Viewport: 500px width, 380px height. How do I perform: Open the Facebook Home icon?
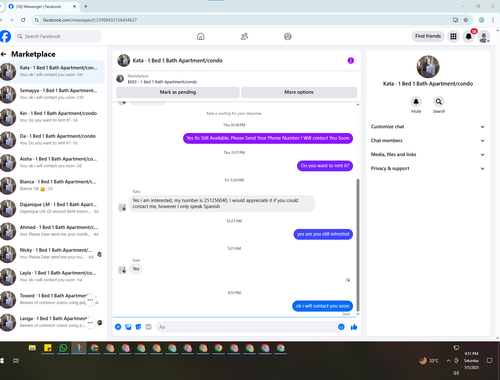[201, 36]
